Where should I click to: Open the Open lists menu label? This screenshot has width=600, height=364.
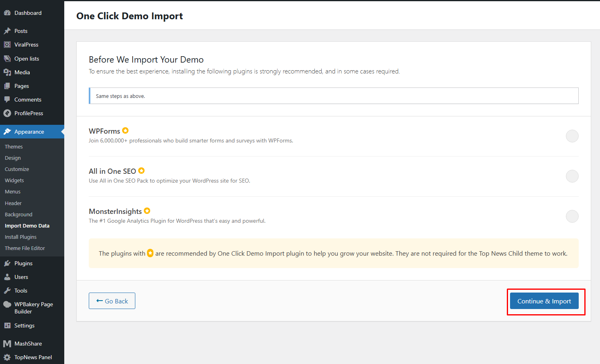(x=27, y=59)
